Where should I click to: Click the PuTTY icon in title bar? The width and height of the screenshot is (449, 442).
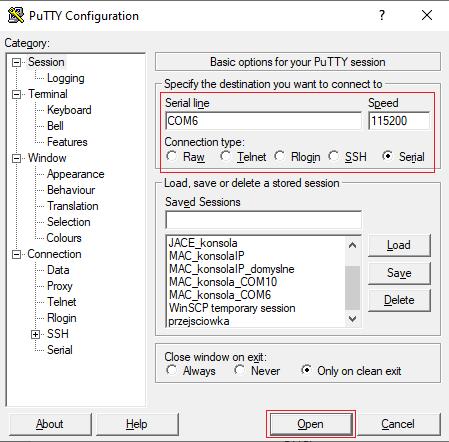click(16, 15)
